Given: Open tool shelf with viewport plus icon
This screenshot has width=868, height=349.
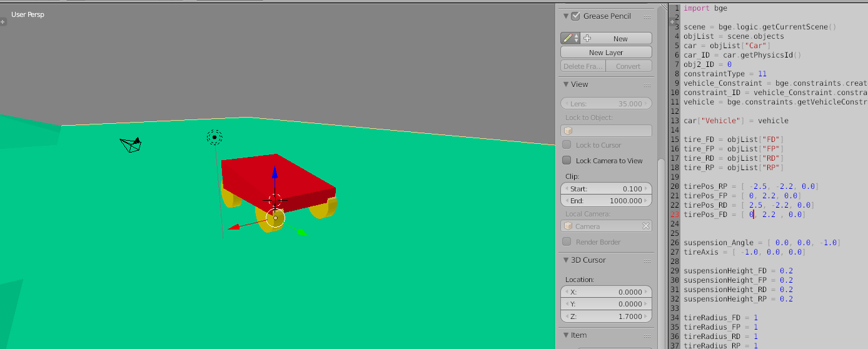Looking at the screenshot, I should pos(3,22).
